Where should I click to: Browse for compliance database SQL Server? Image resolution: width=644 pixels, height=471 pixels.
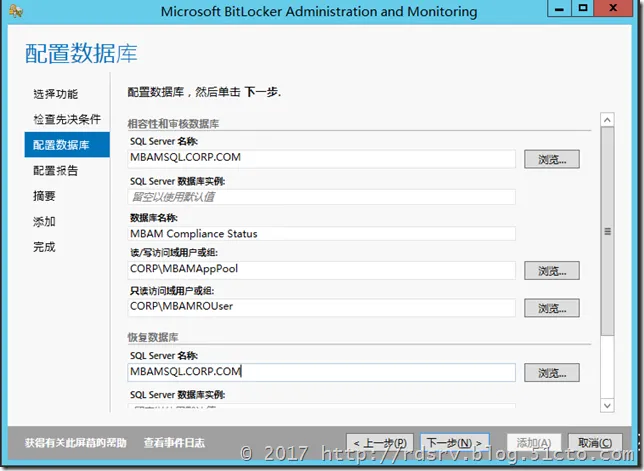coord(552,159)
